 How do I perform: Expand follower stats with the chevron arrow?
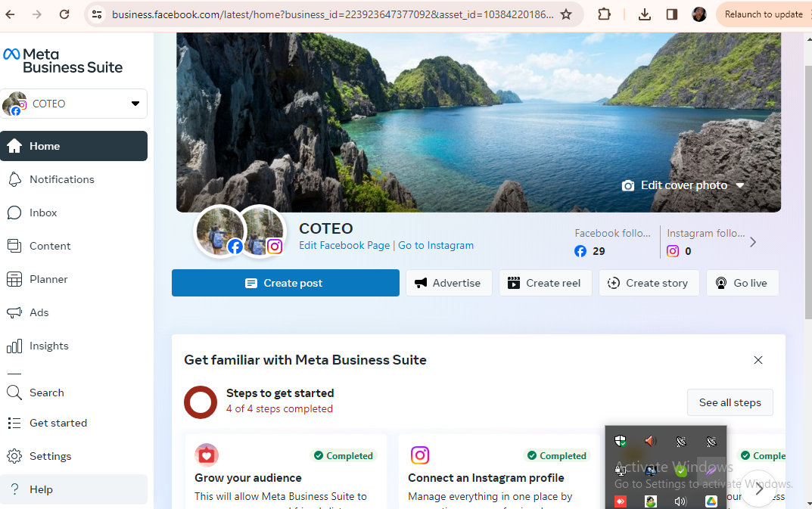(x=753, y=242)
